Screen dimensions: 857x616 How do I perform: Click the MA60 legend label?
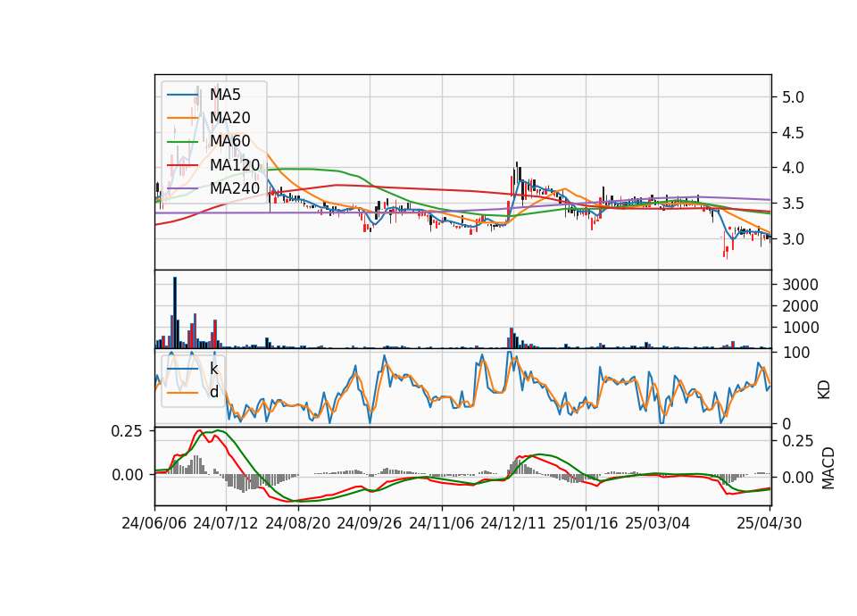(229, 142)
